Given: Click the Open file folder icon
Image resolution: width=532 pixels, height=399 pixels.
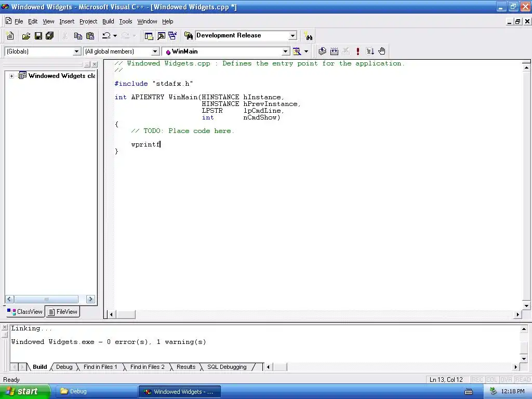Looking at the screenshot, I should tap(26, 36).
